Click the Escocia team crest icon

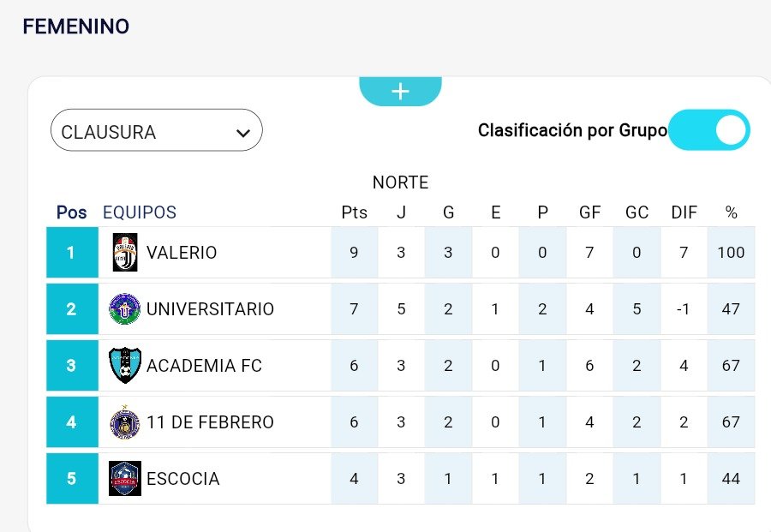(125, 479)
